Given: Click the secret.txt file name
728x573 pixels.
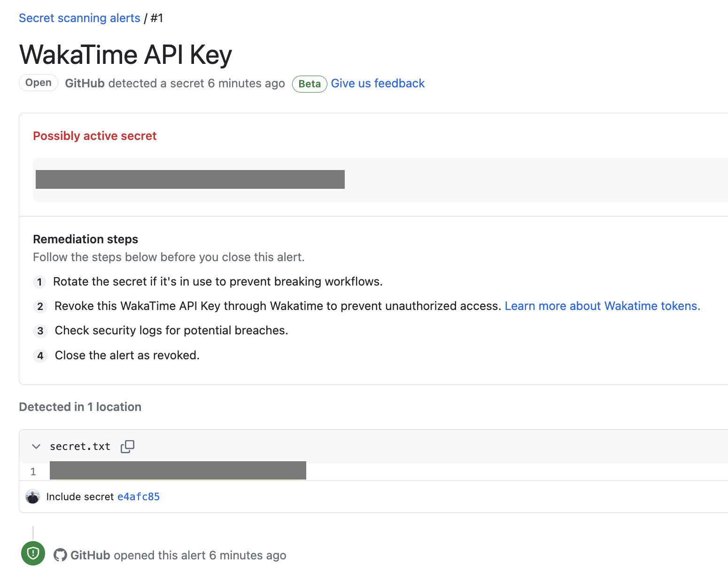Looking at the screenshot, I should [x=80, y=446].
